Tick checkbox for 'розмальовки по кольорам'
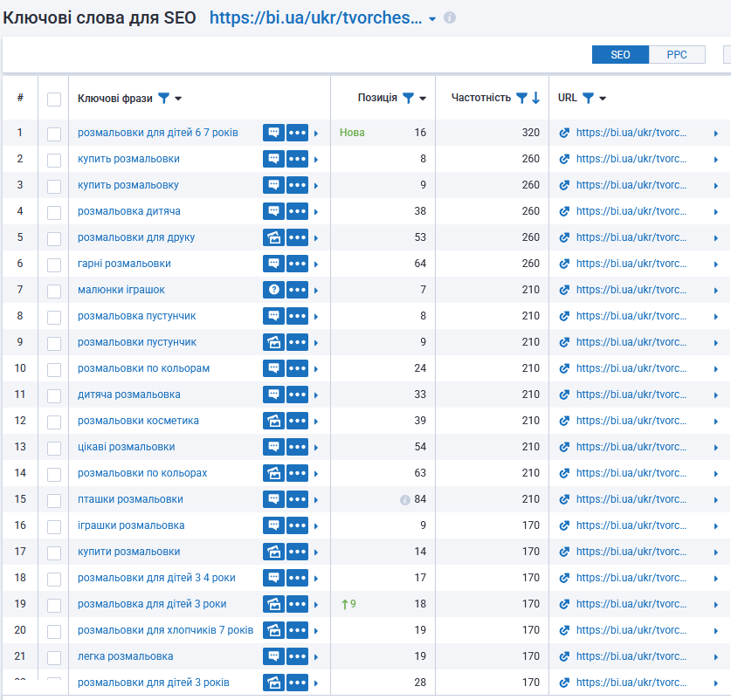The width and height of the screenshot is (731, 700). pyautogui.click(x=54, y=369)
